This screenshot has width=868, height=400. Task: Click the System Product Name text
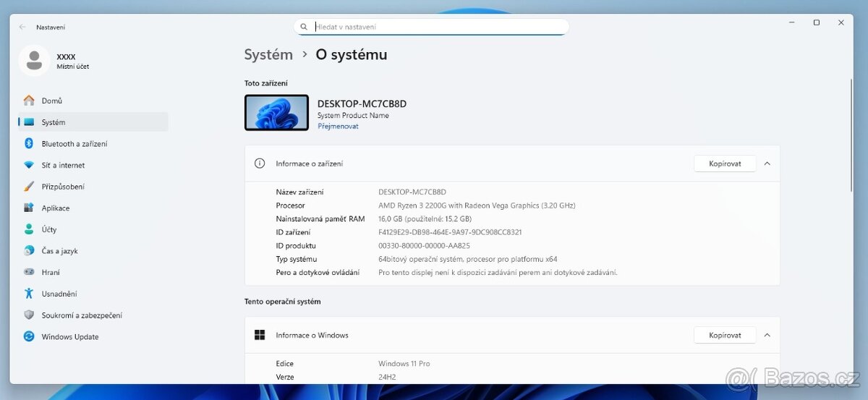click(353, 115)
